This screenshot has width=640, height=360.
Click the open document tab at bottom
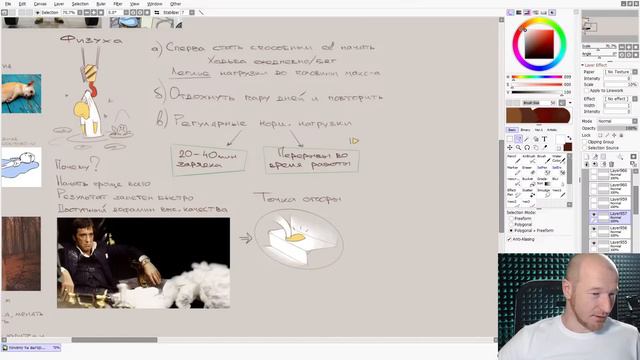[31, 348]
